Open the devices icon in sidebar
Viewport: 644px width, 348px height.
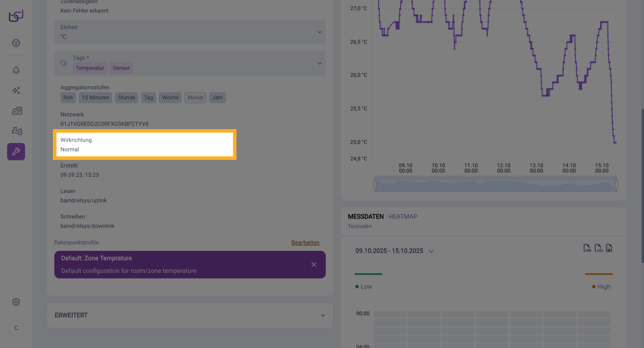16,131
